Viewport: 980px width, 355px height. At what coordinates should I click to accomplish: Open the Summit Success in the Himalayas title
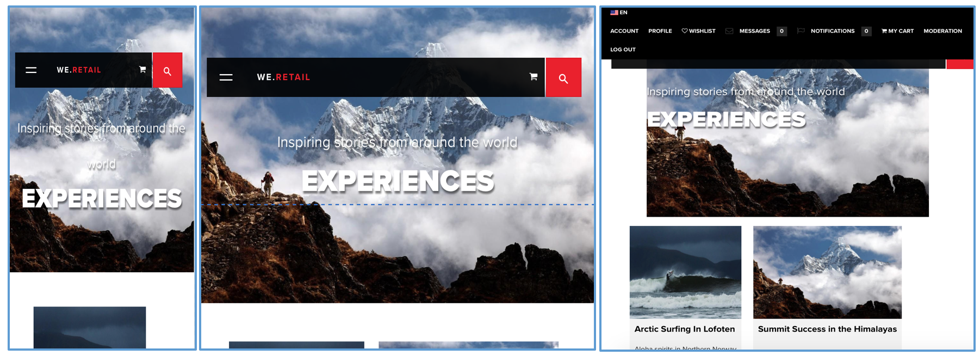(x=827, y=329)
